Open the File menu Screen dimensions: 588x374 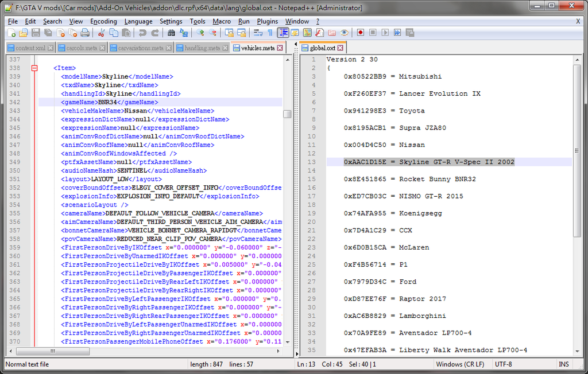[x=13, y=21]
